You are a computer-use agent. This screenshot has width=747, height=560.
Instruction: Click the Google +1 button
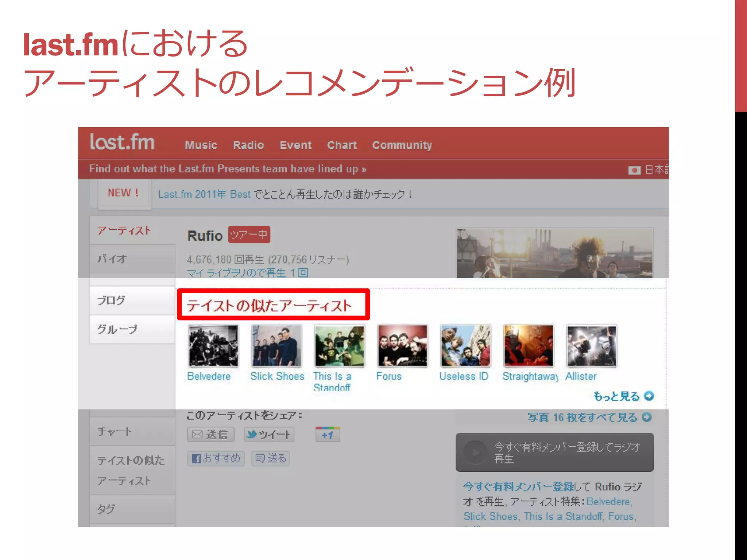328,435
